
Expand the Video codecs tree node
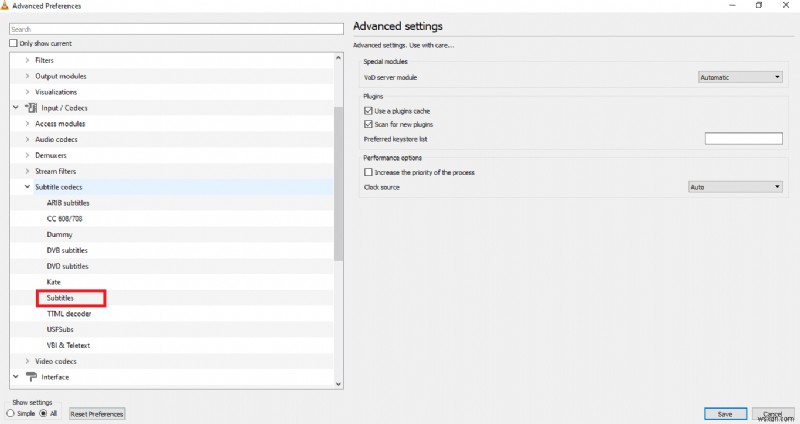(27, 361)
